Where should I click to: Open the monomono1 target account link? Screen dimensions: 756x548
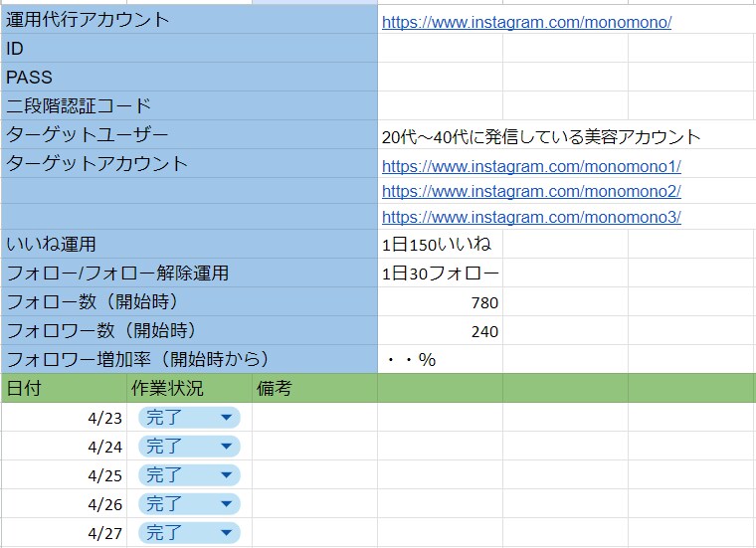tap(531, 166)
